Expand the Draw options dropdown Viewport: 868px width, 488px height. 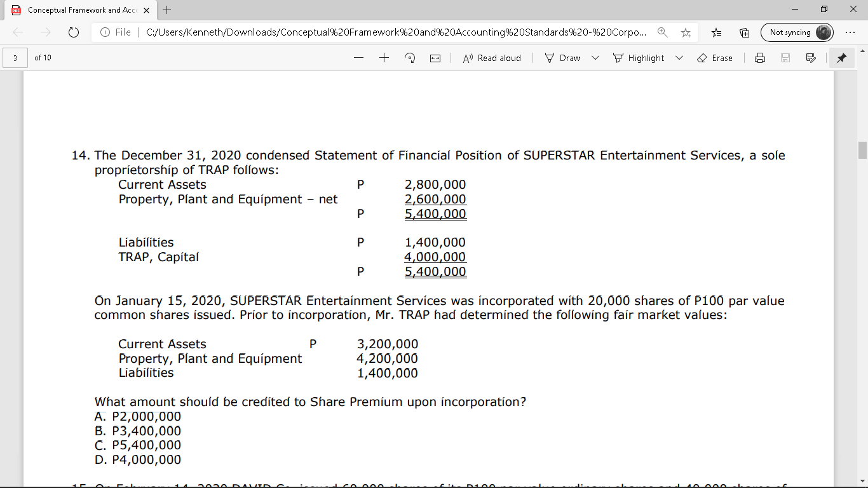tap(595, 58)
